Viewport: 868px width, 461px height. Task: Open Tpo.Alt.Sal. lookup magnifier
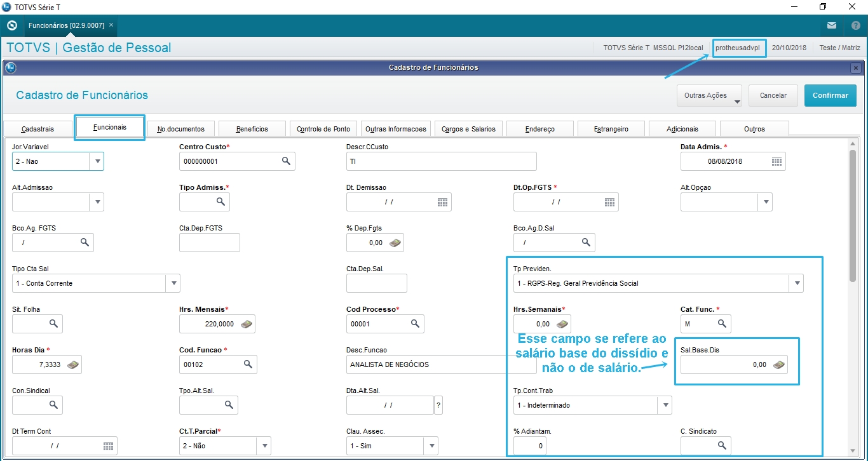228,405
